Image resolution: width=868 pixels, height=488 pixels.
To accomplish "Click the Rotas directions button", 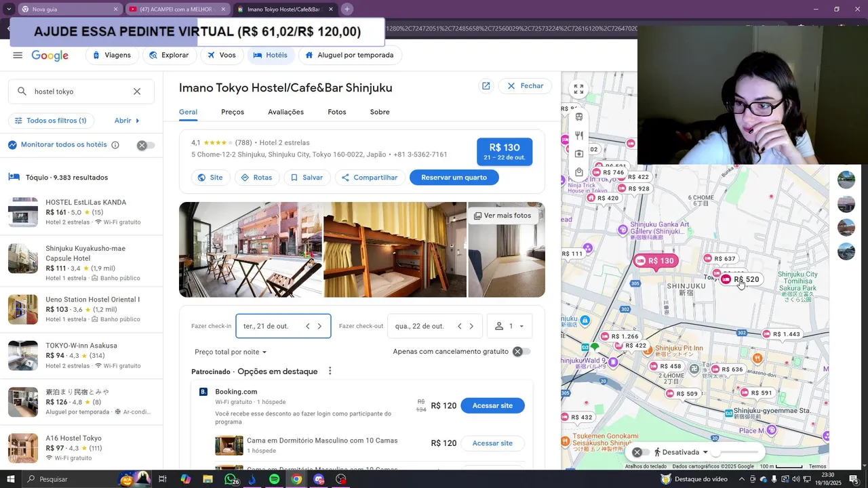I will (257, 178).
